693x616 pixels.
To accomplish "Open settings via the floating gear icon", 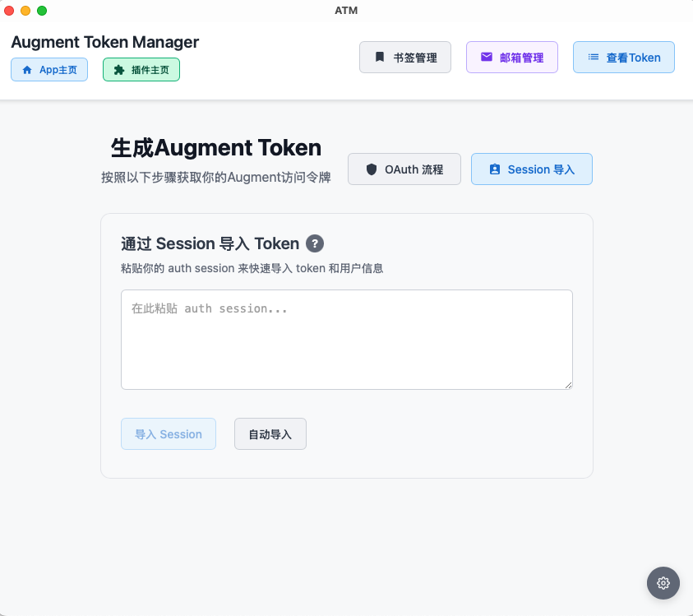I will pos(663,583).
